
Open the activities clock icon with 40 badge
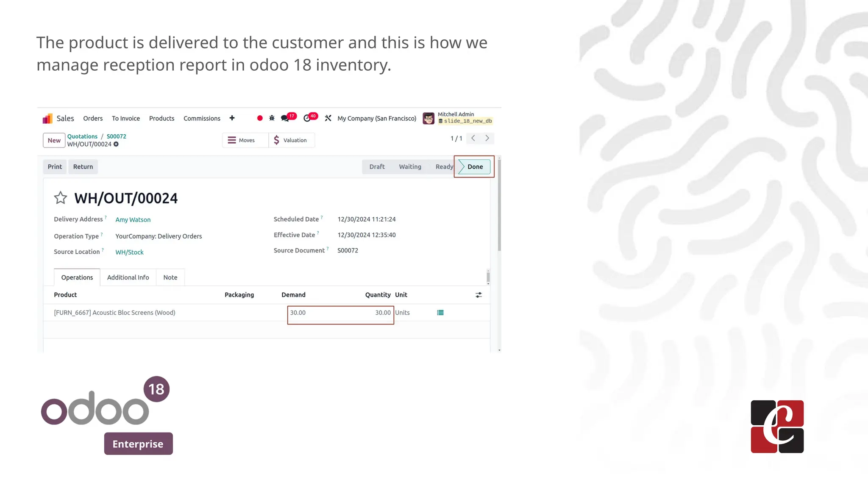click(x=307, y=118)
